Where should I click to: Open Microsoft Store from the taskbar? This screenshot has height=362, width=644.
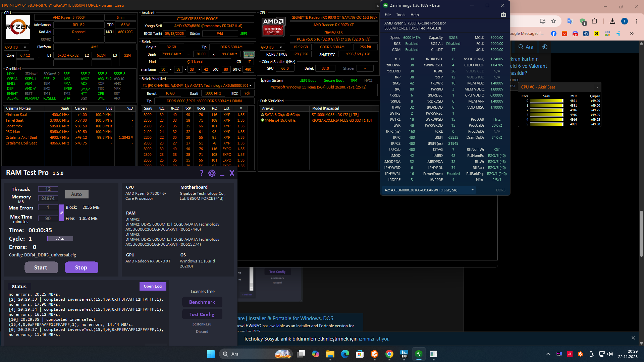[360, 354]
